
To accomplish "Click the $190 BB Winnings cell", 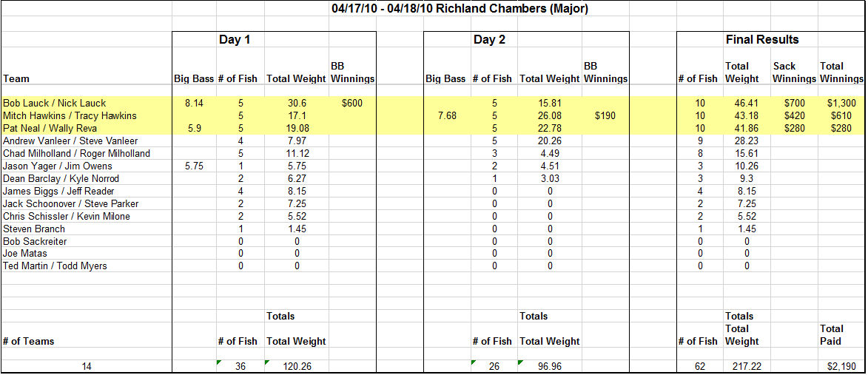I will [605, 115].
